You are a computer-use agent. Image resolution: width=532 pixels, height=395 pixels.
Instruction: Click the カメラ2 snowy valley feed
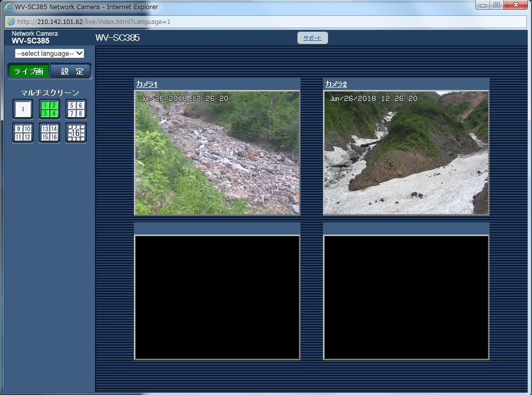tap(406, 153)
